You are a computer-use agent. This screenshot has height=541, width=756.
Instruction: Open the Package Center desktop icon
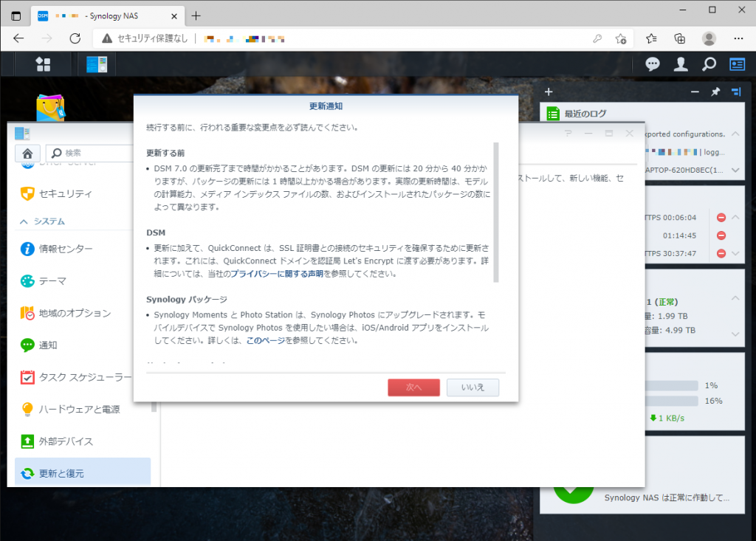(51, 108)
